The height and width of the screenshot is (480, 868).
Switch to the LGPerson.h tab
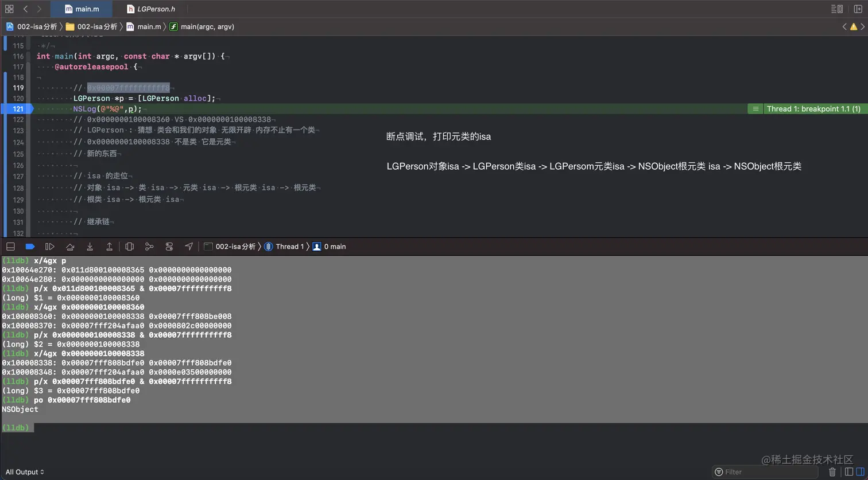pos(151,9)
